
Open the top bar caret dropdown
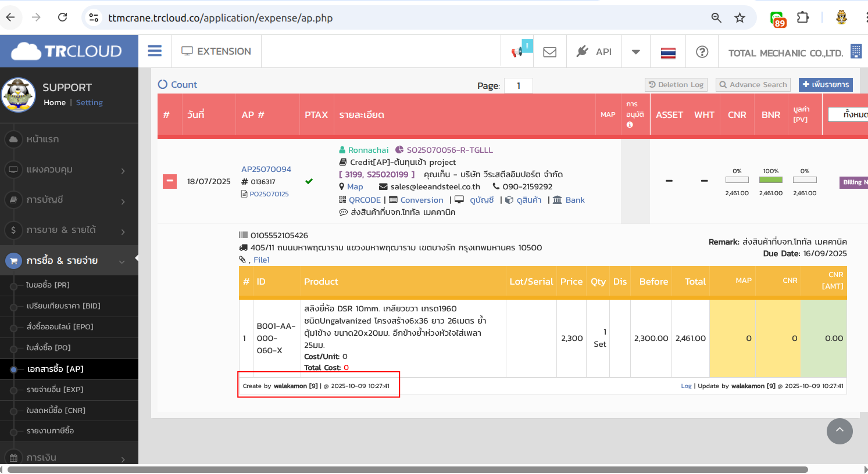(x=635, y=52)
